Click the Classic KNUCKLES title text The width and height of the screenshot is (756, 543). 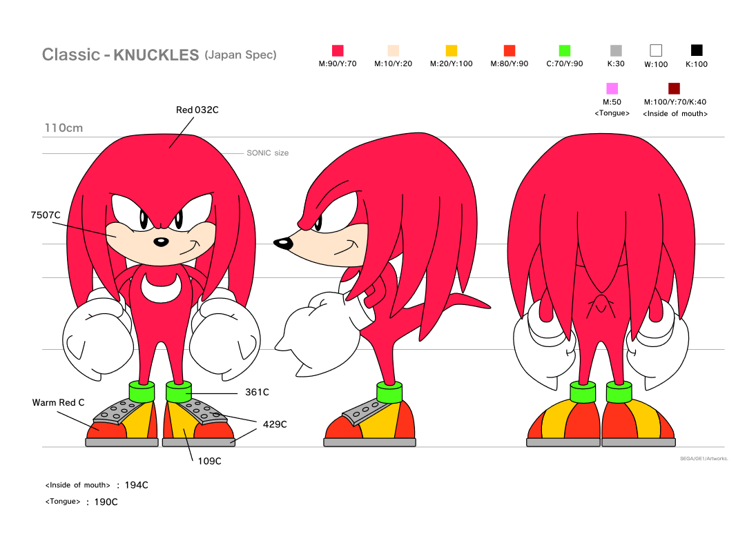(121, 54)
